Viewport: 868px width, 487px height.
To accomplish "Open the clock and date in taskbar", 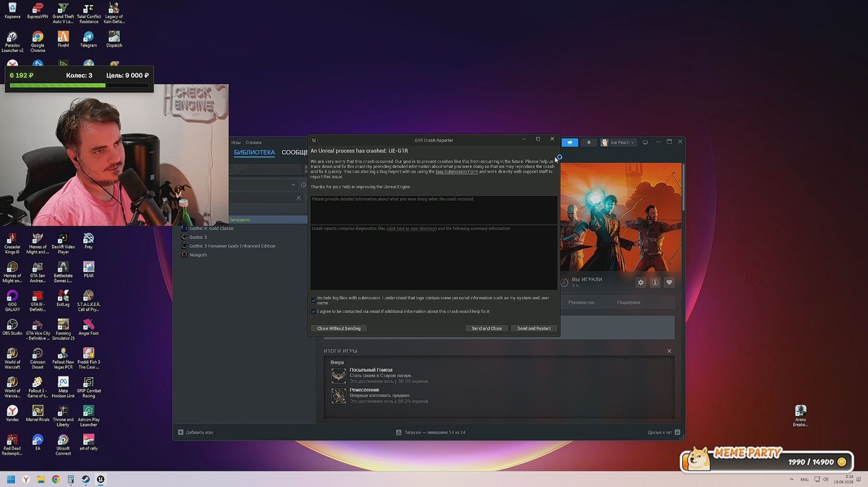I will (844, 479).
